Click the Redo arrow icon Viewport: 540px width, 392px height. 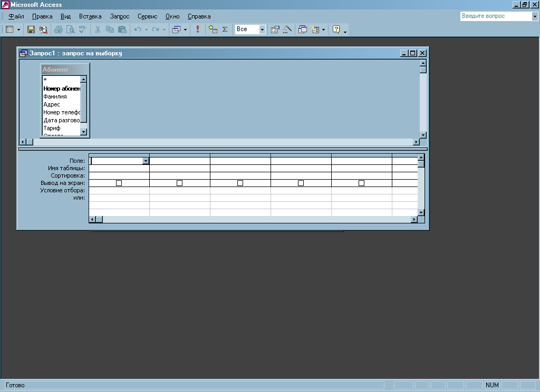tap(156, 30)
